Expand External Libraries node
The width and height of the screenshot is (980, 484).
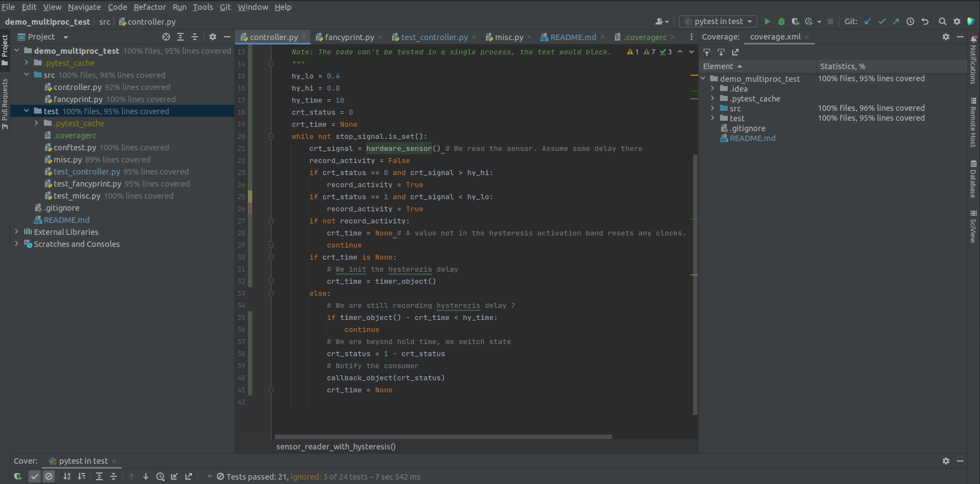point(16,232)
